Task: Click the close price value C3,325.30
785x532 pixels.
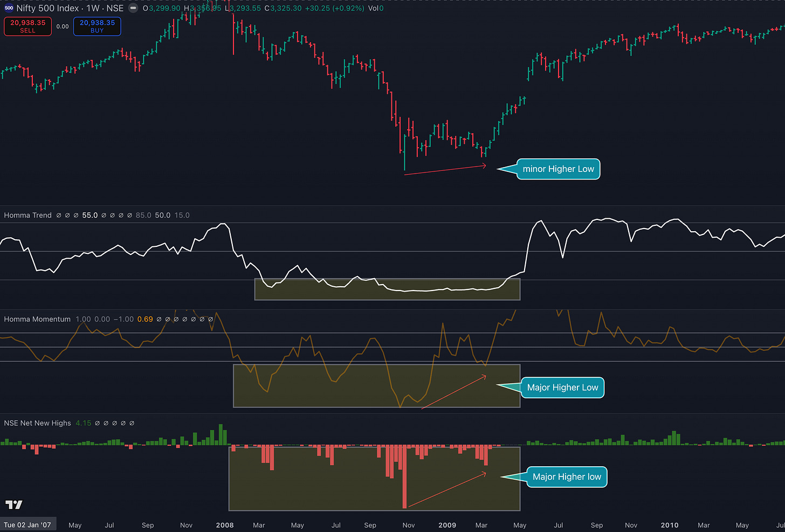Action: click(283, 8)
